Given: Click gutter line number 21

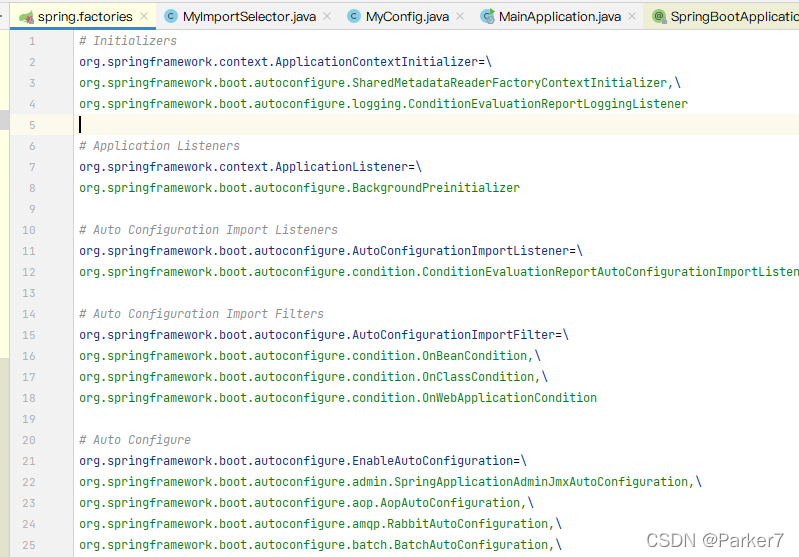Looking at the screenshot, I should [29, 461].
